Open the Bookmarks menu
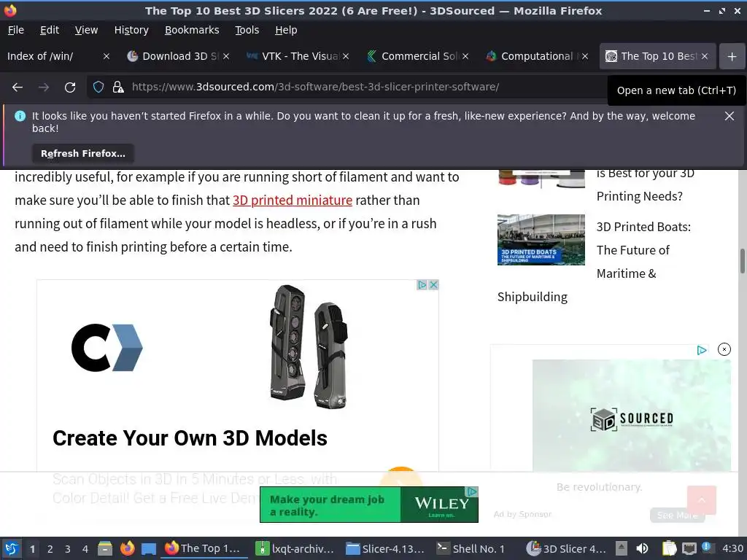Viewport: 747px width, 560px height. click(192, 30)
